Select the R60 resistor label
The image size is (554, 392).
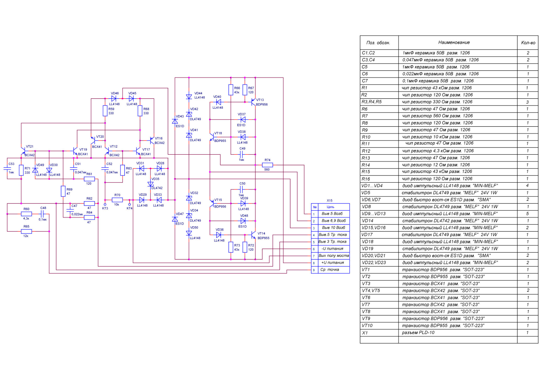click(26, 209)
